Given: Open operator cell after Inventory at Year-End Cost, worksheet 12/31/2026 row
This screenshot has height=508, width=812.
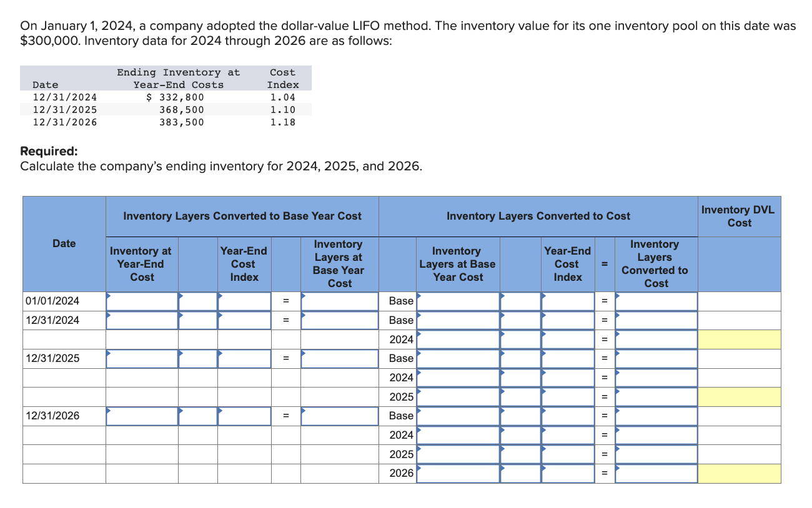Looking at the screenshot, I should pyautogui.click(x=198, y=416).
